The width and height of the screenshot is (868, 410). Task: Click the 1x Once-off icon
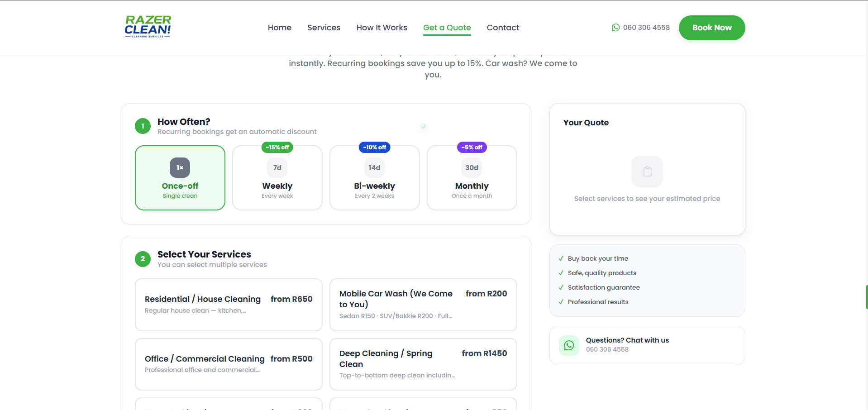pos(180,168)
